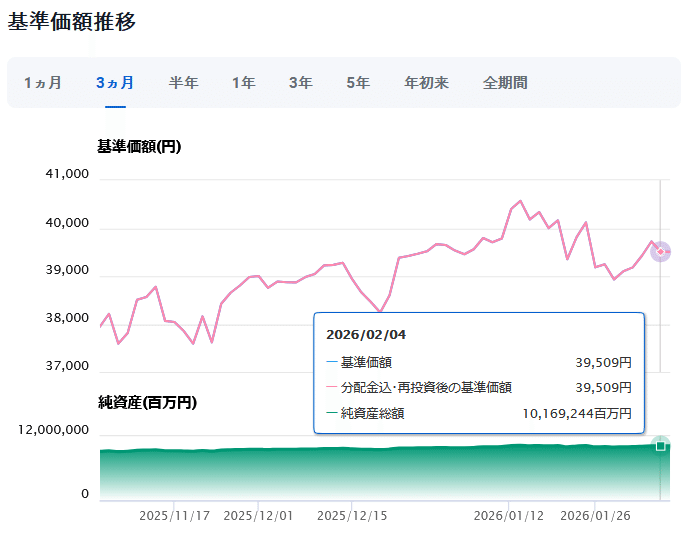Click 純資産総額 10,169,244百万円 tooltip row
The width and height of the screenshot is (681, 536).
tap(479, 413)
